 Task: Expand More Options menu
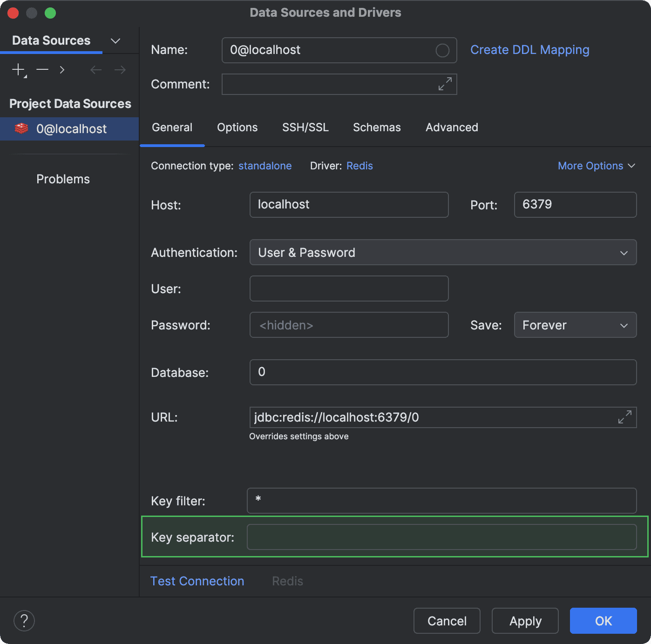(596, 166)
